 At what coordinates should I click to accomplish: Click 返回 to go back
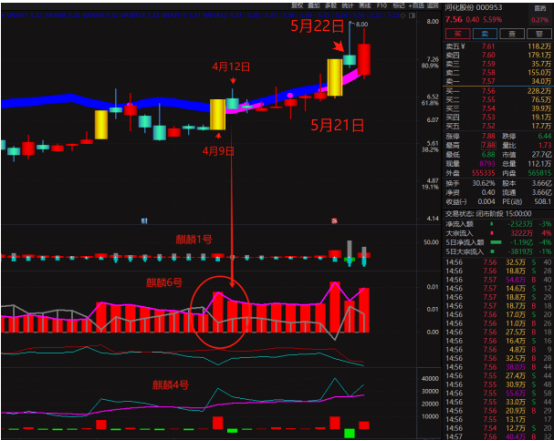click(x=432, y=6)
